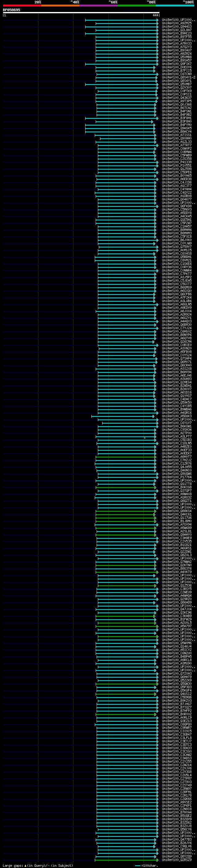Click the cyan ~100% identity legend segment
Viewport: 197px width, 868px height.
point(175,6)
